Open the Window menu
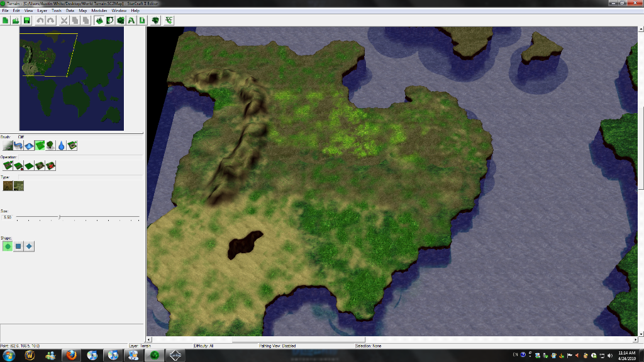Image resolution: width=644 pixels, height=362 pixels. coord(119,11)
